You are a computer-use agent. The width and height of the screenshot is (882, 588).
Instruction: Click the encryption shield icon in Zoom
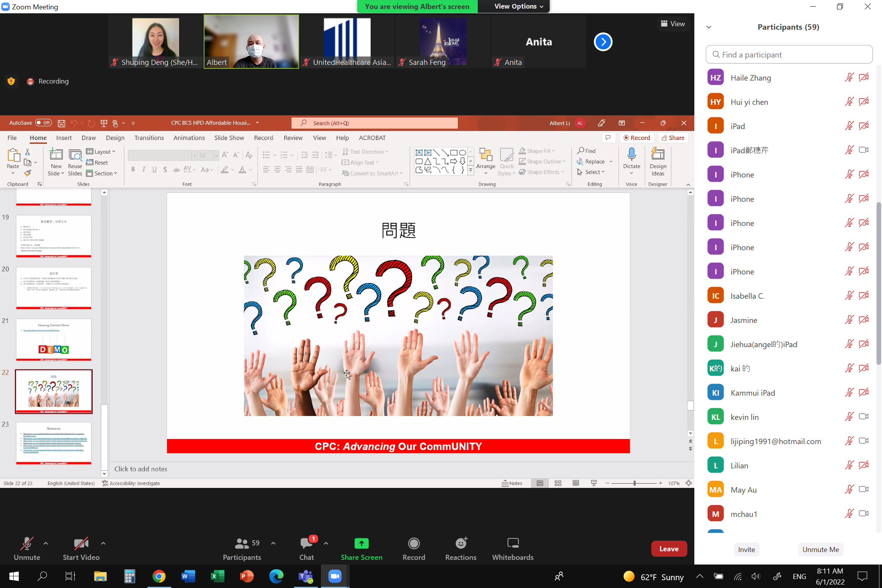[x=11, y=81]
